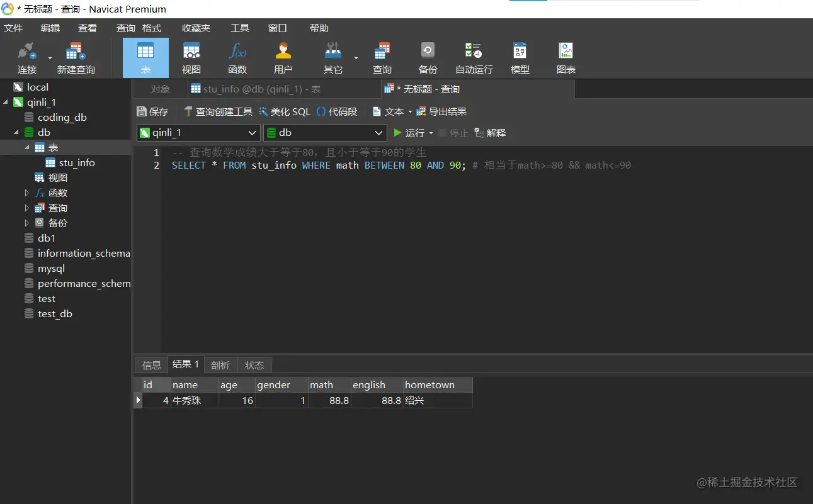The height and width of the screenshot is (504, 813).
Task: Open the 查看 menu
Action: pyautogui.click(x=88, y=28)
